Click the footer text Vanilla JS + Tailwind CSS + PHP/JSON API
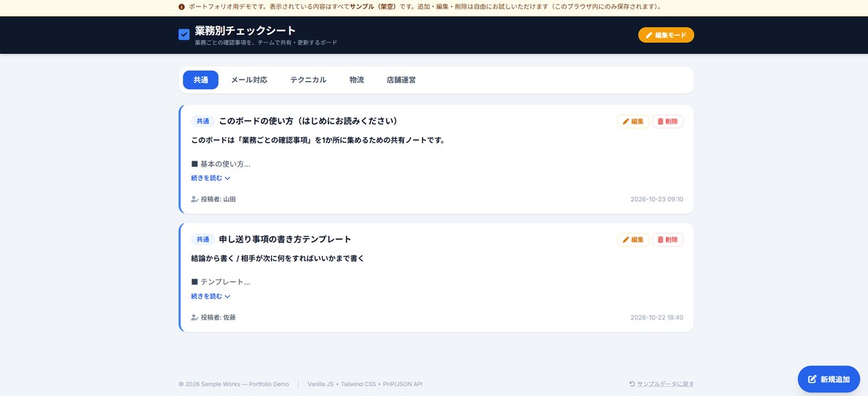The height and width of the screenshot is (396, 868). (365, 384)
